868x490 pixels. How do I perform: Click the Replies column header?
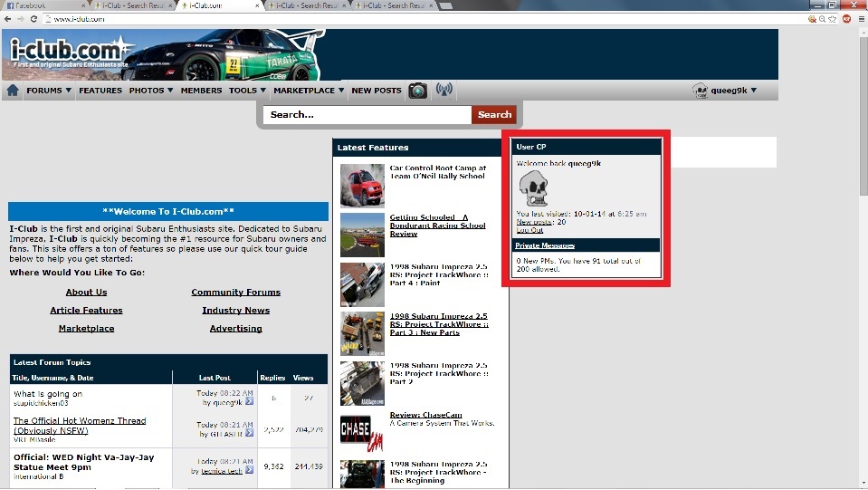click(272, 378)
